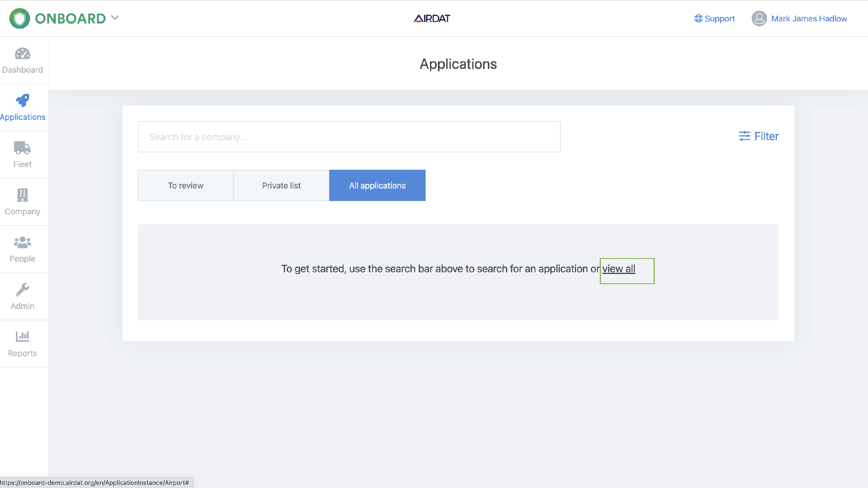Click the Onboard shield logo
This screenshot has height=488, width=868.
(20, 19)
